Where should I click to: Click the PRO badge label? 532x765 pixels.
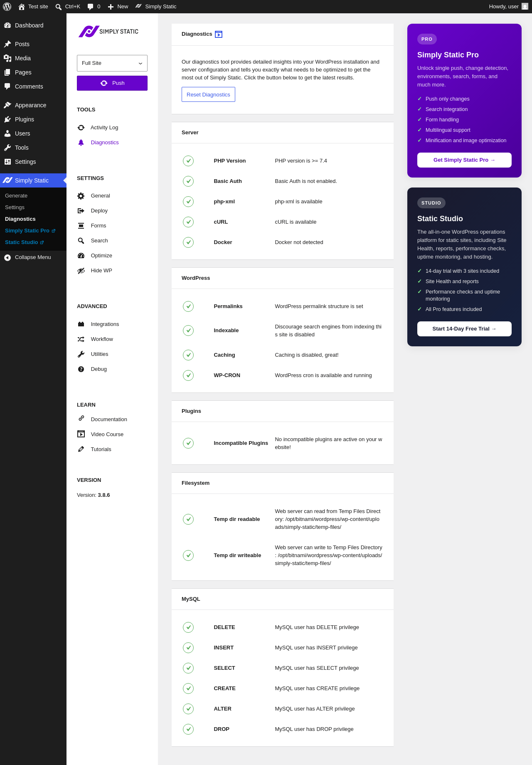coord(427,39)
